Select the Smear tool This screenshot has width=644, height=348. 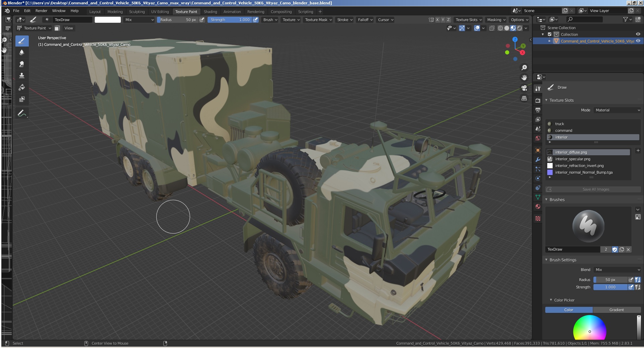(22, 64)
